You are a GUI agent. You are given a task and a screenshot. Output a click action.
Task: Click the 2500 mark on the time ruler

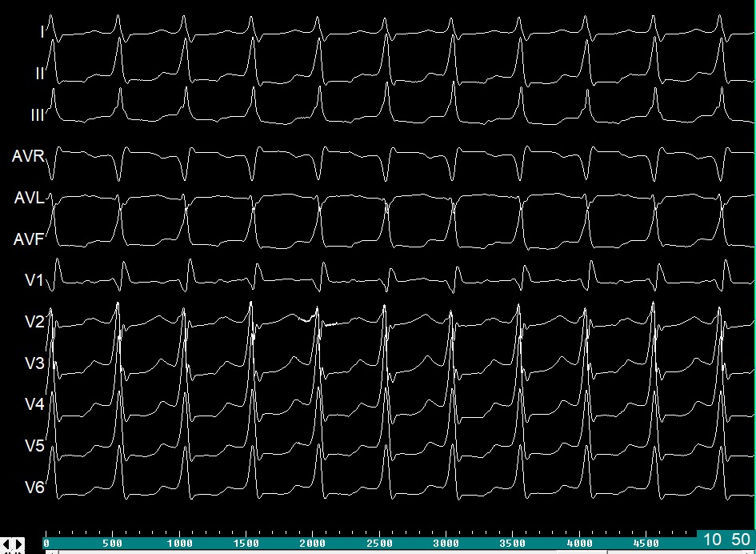[x=379, y=544]
